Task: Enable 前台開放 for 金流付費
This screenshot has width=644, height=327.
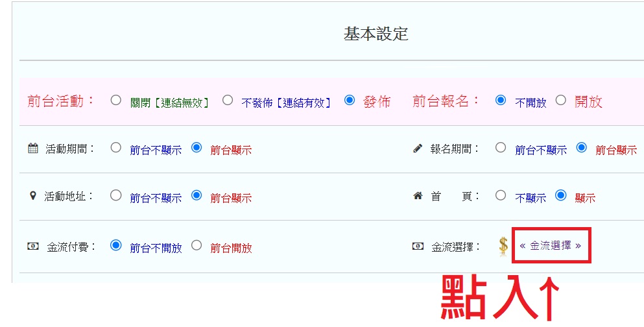Action: tap(197, 246)
